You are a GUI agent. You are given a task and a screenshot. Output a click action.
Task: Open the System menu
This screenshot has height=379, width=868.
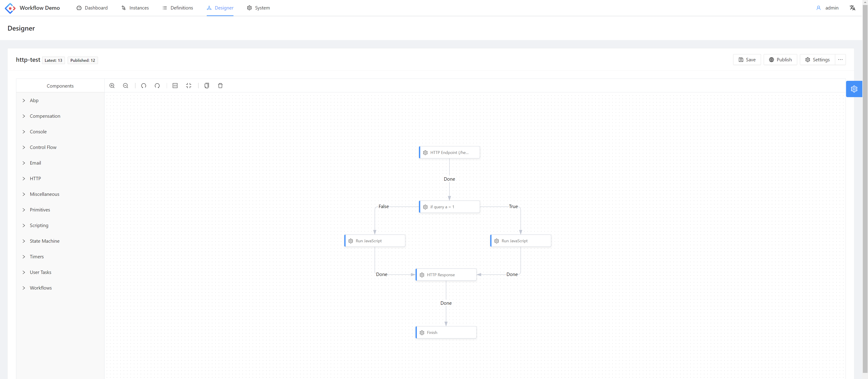pyautogui.click(x=258, y=8)
